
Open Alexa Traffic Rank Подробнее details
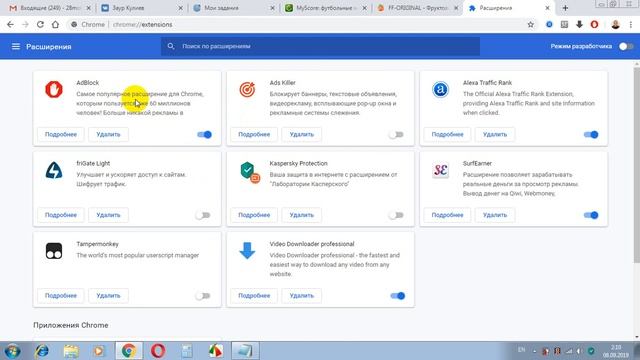pos(447,134)
